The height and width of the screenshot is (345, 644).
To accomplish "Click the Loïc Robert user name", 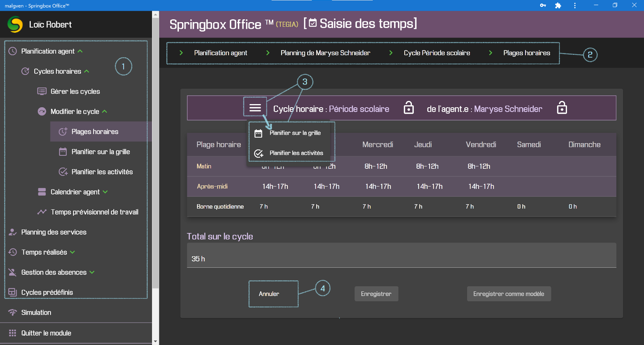I will pyautogui.click(x=51, y=24).
